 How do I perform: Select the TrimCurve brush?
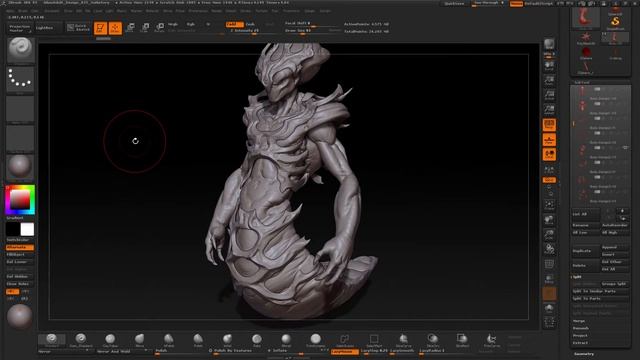(x=491, y=340)
